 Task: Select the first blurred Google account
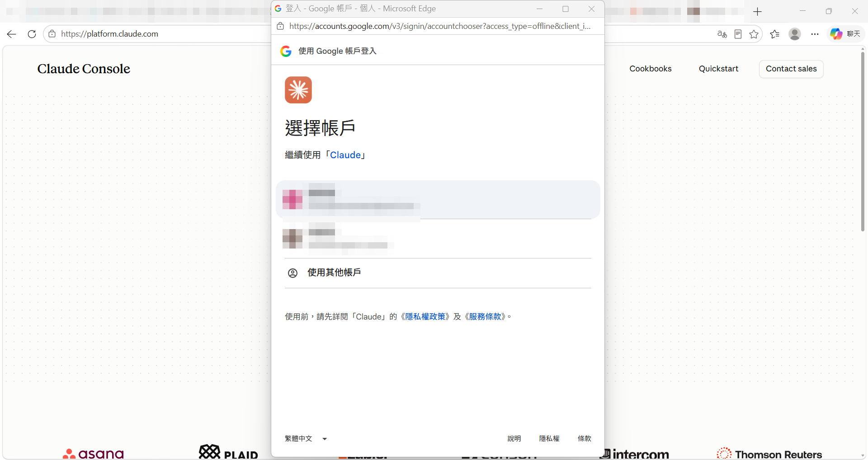coord(438,200)
